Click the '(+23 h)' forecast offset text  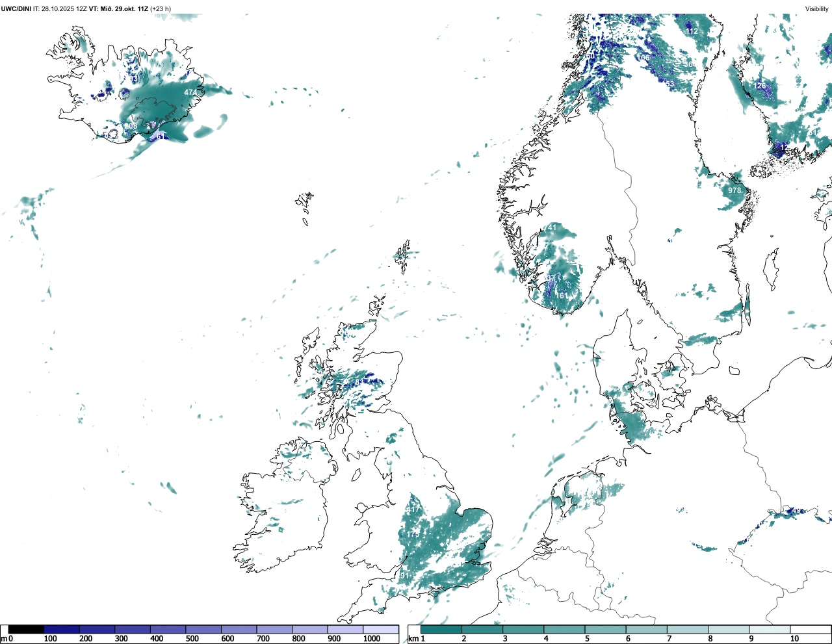pyautogui.click(x=161, y=8)
